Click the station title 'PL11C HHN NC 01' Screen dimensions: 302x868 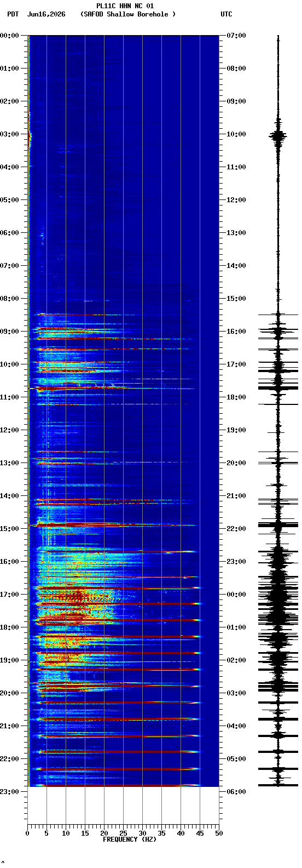(125, 6)
